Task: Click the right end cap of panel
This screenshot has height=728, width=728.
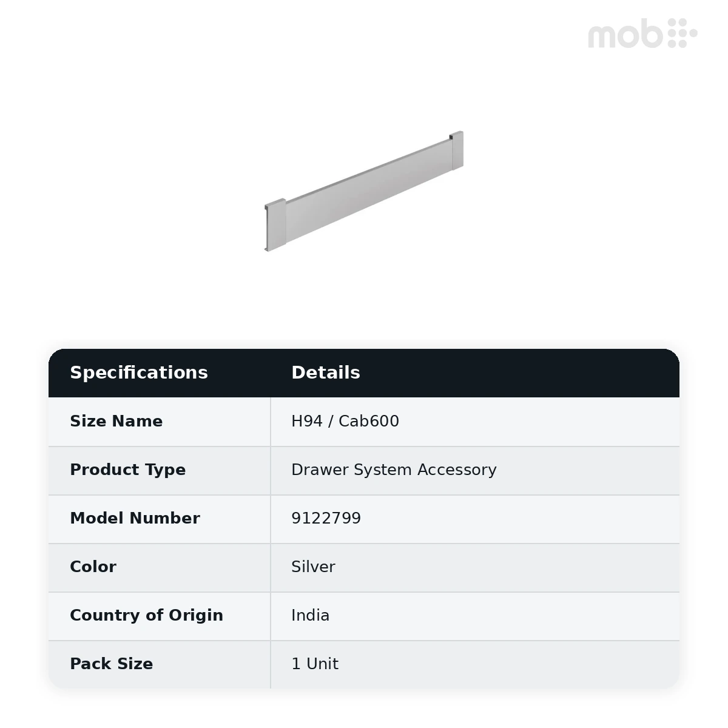Action: [x=457, y=150]
